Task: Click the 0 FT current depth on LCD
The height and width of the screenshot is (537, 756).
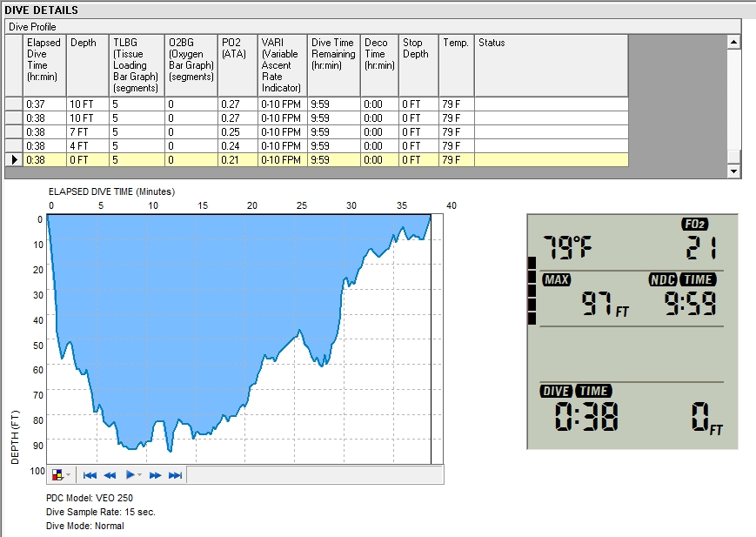Action: [x=707, y=419]
